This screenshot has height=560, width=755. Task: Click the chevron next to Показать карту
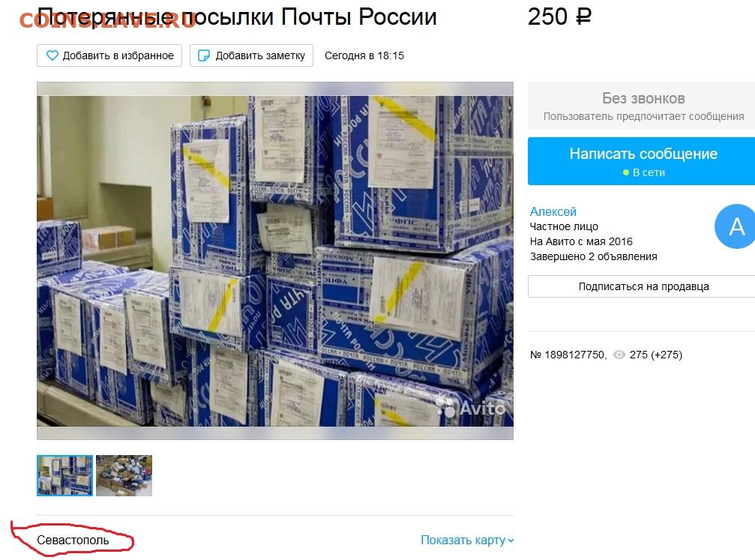(511, 541)
